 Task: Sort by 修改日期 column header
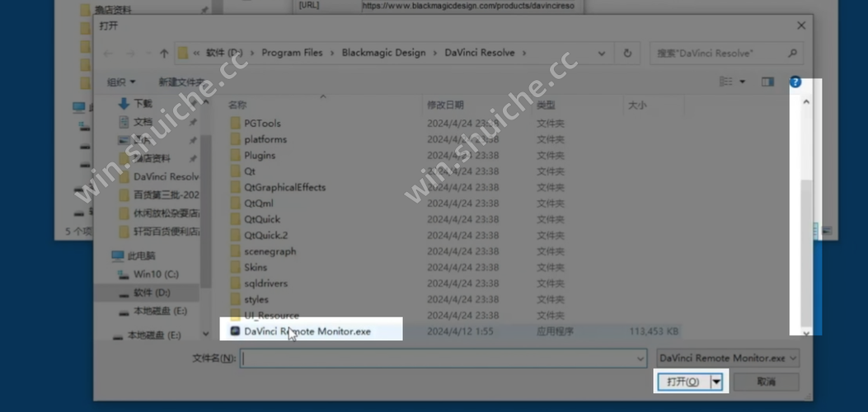click(445, 105)
